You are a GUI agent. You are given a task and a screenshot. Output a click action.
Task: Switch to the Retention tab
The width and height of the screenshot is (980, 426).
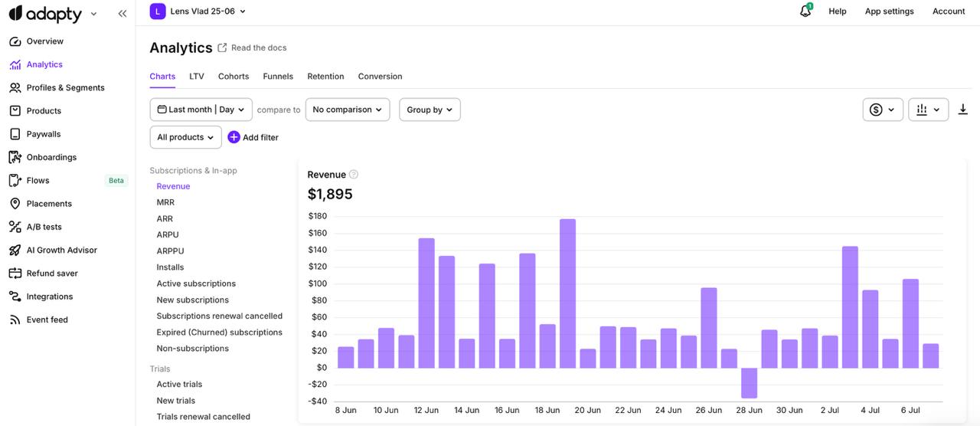325,77
